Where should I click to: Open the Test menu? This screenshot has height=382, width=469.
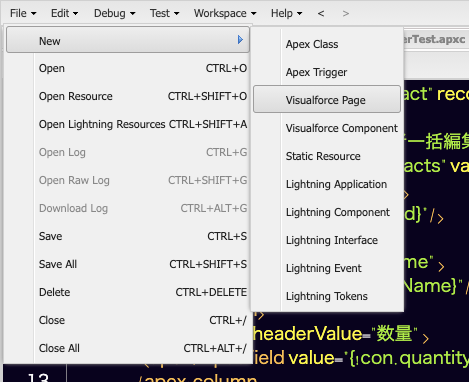click(164, 13)
